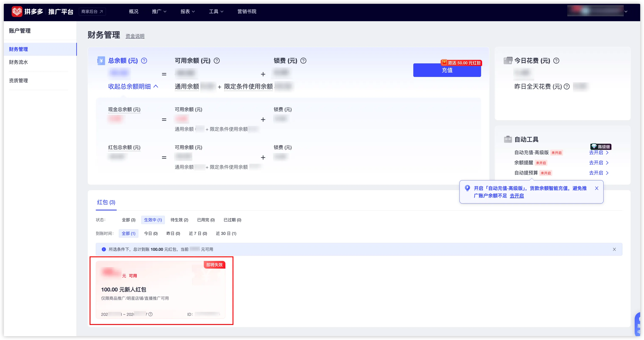
Task: Click the help icon next to top 可用余额 (元)
Action: coord(217,61)
